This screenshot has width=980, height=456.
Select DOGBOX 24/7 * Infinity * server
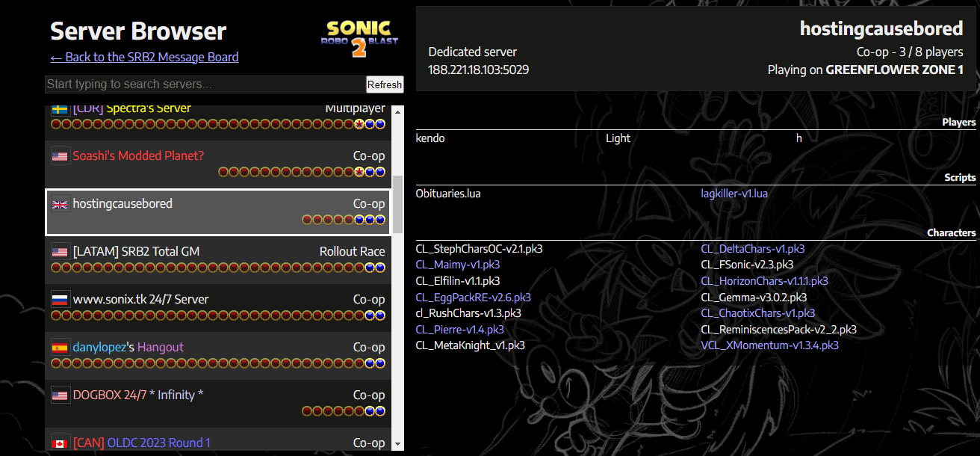point(218,403)
